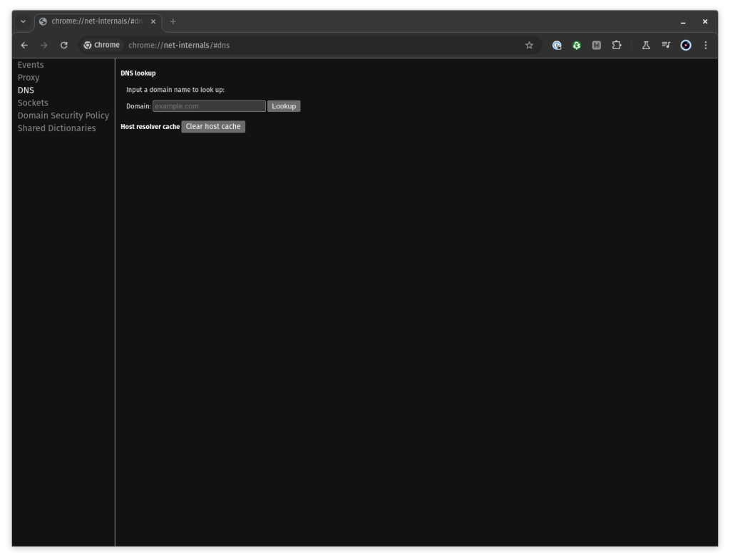
Task: Bookmark this page with the star icon
Action: pos(529,45)
